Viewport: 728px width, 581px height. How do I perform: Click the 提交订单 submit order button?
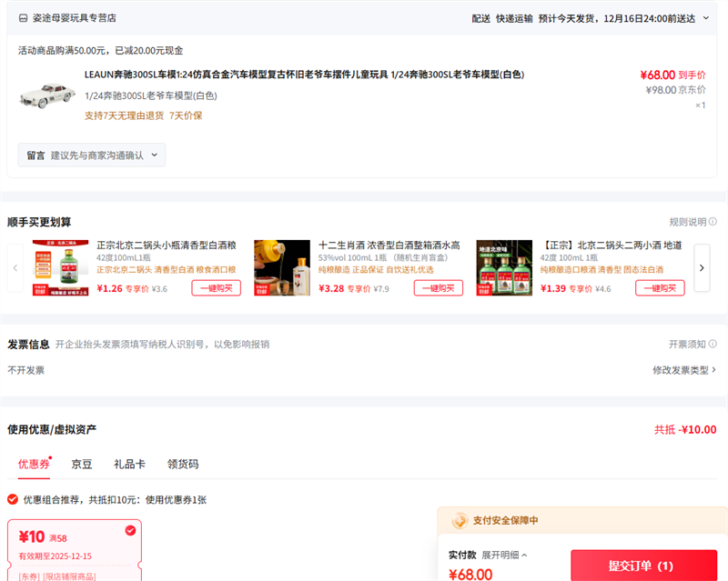point(642,566)
